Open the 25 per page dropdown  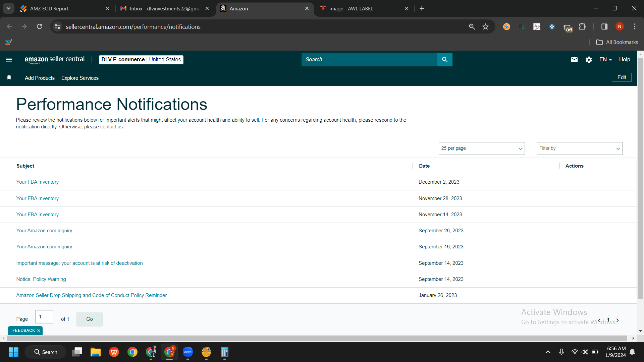pos(482,148)
